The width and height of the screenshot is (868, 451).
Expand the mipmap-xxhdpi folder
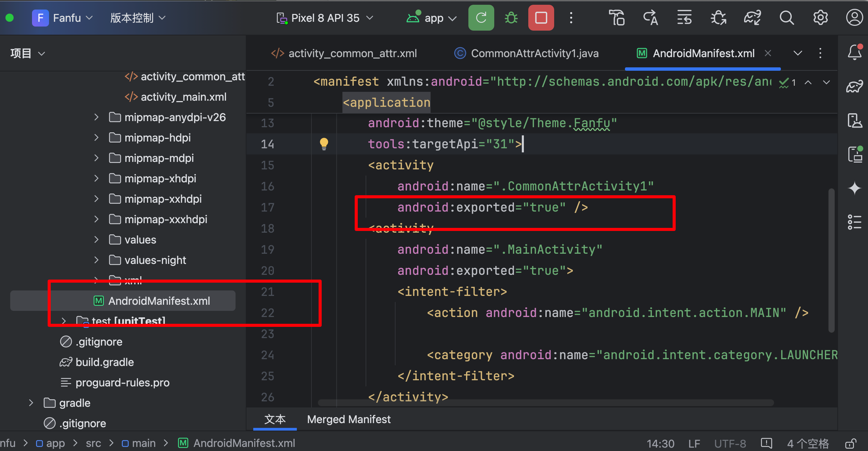click(x=96, y=199)
